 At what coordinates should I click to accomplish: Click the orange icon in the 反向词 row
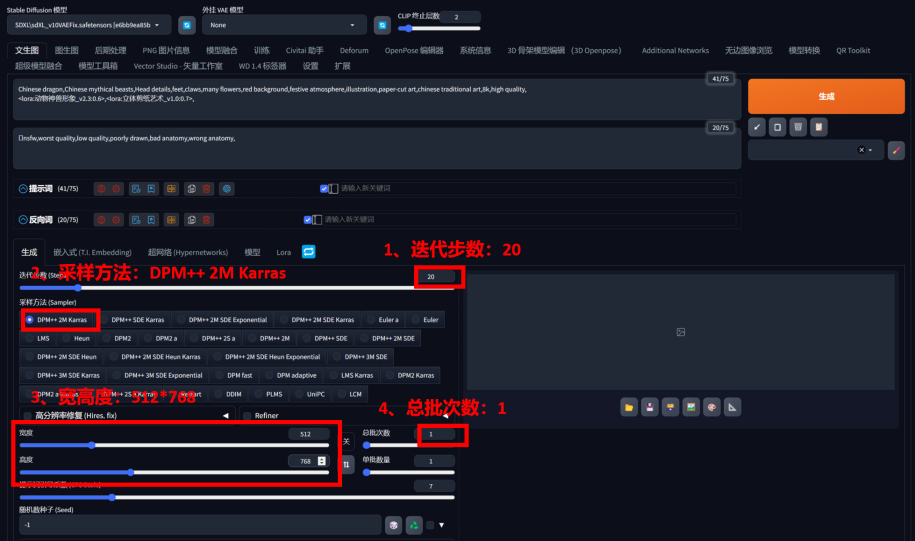pos(171,219)
